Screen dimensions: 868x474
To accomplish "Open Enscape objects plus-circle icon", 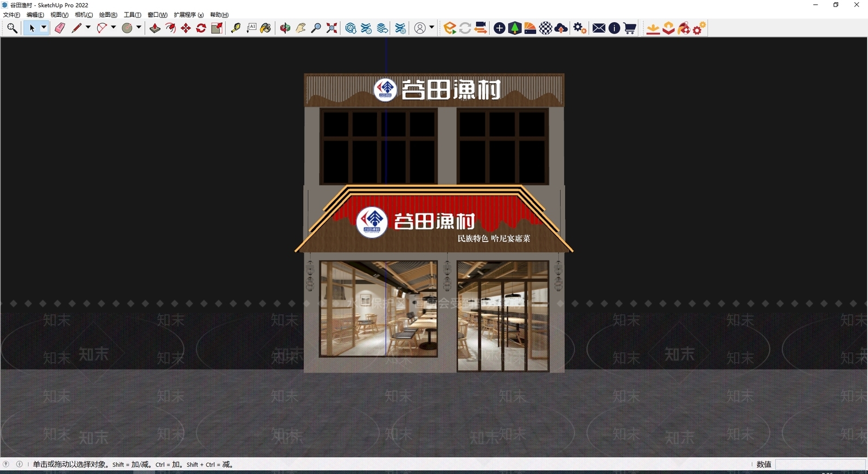I will click(500, 28).
